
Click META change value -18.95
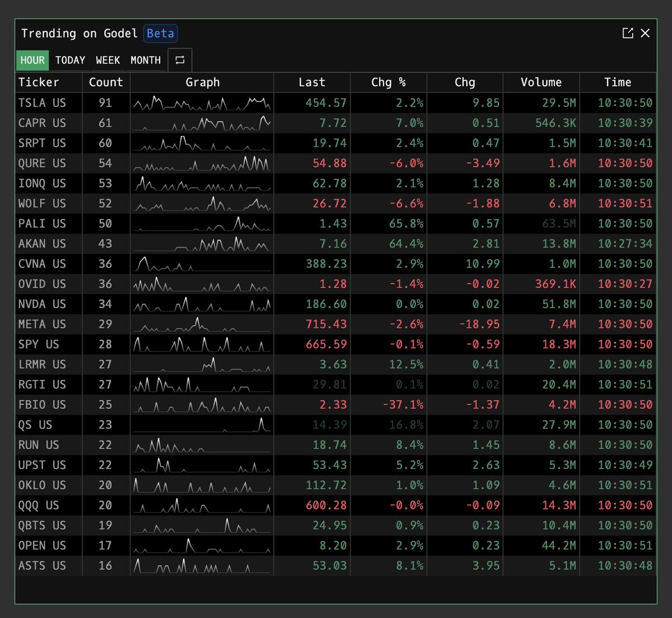[x=479, y=324]
